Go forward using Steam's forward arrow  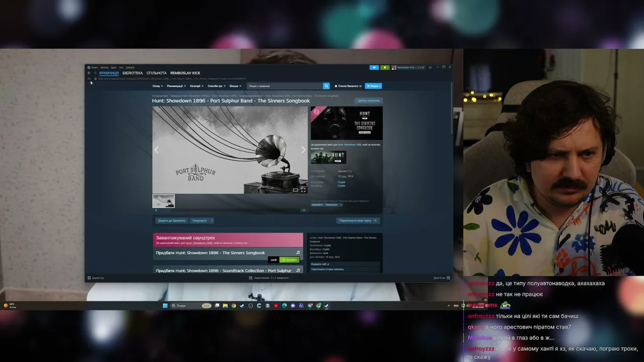pyautogui.click(x=95, y=73)
